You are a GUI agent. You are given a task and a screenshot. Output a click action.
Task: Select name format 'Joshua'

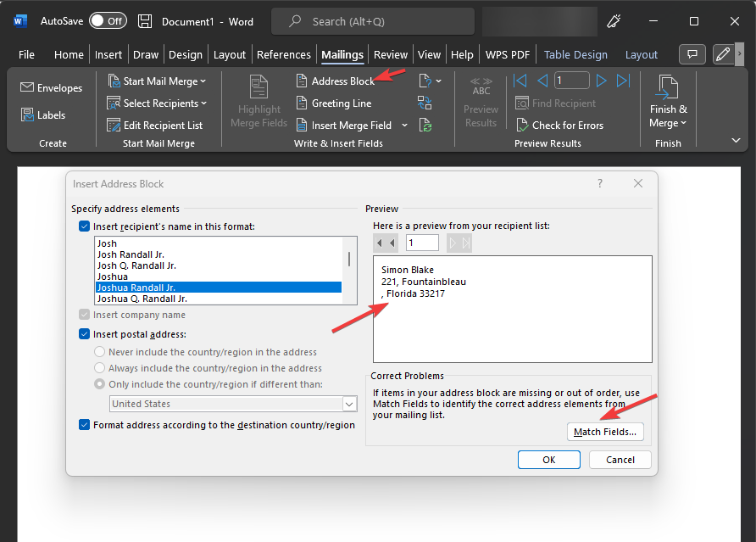219,277
